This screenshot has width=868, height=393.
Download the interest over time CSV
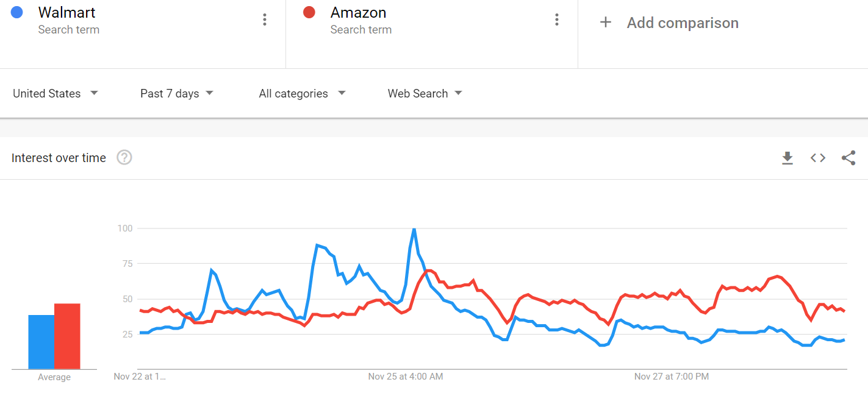click(x=787, y=158)
